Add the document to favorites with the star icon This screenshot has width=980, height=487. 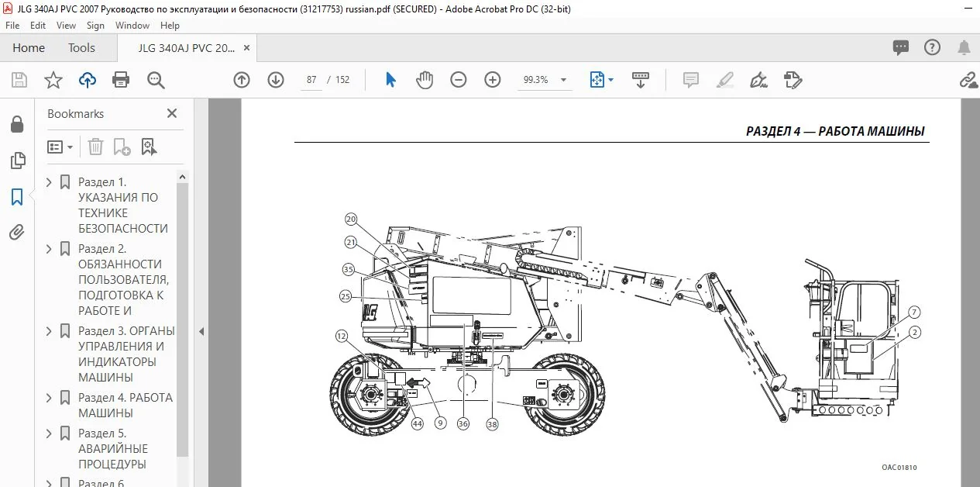pos(53,80)
